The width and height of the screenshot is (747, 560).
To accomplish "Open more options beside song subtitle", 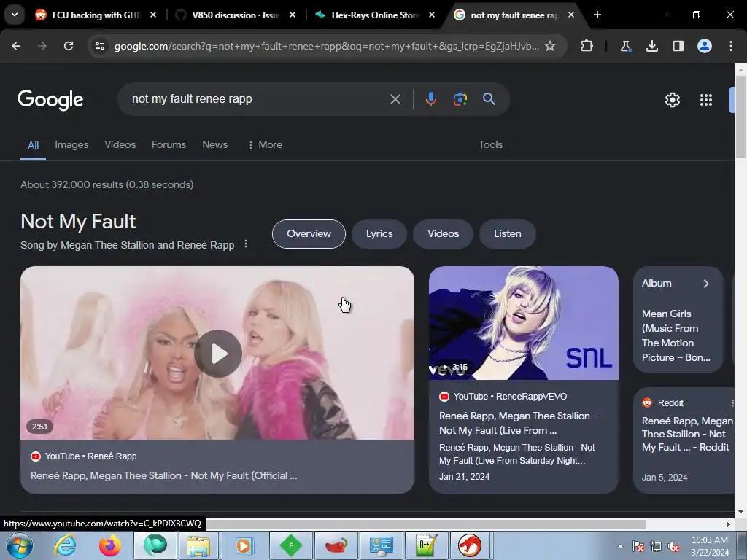I will coord(246,244).
